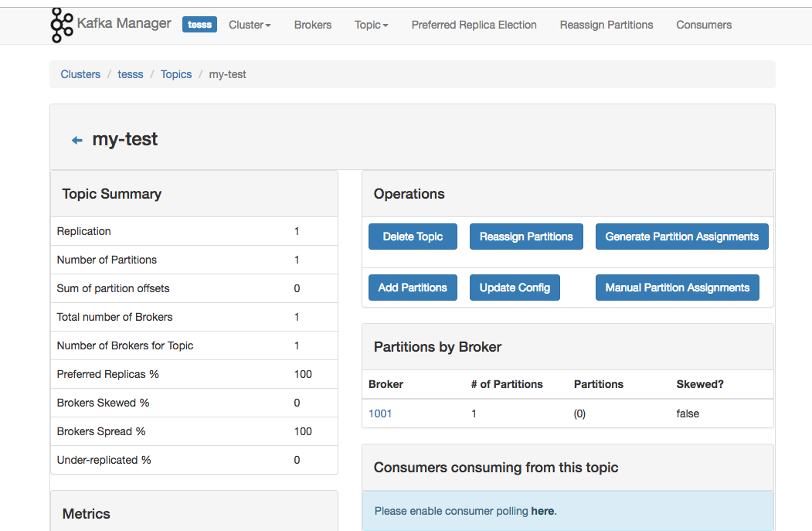Open Reassign Partitions in navbar
Viewport: 812px width, 531px height.
point(606,25)
